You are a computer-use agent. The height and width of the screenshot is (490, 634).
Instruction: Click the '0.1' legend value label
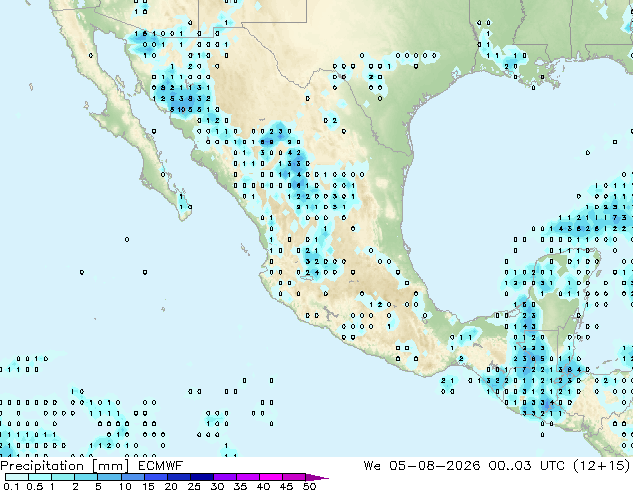pyautogui.click(x=12, y=486)
